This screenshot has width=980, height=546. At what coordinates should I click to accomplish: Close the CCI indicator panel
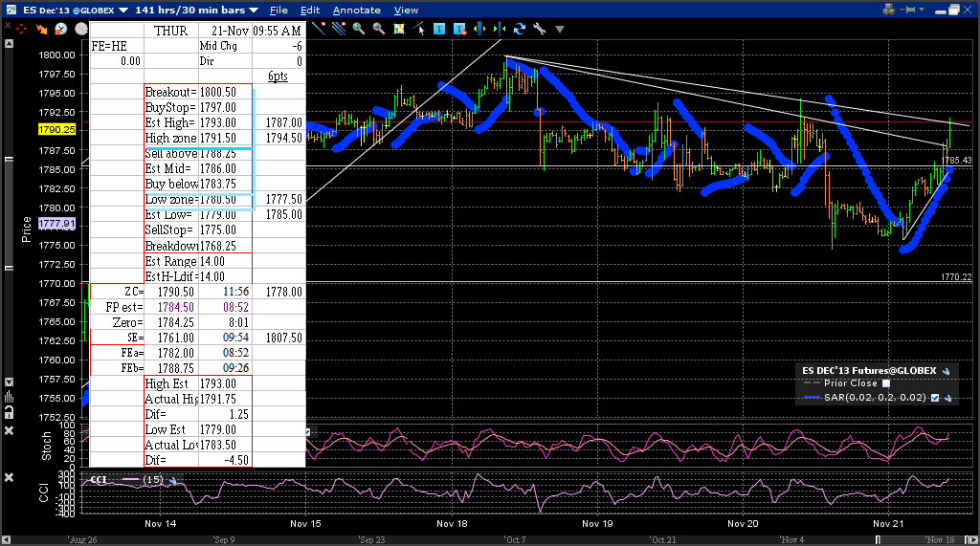9,477
